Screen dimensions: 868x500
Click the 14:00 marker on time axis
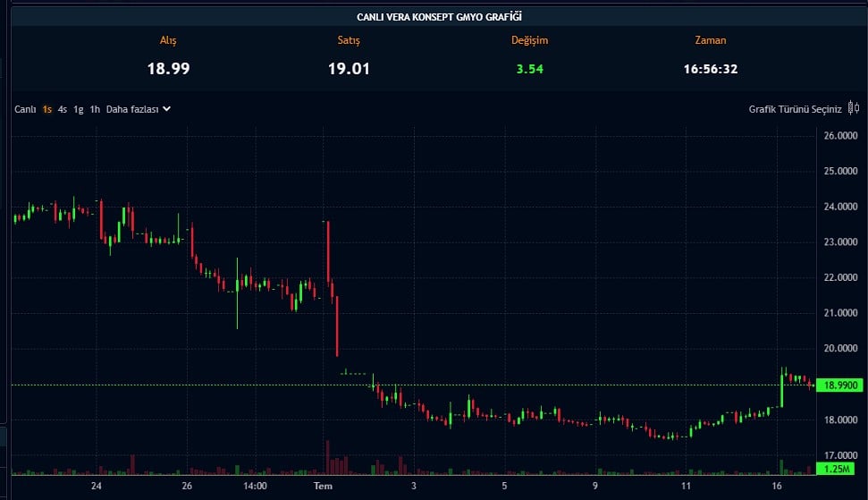pyautogui.click(x=255, y=486)
